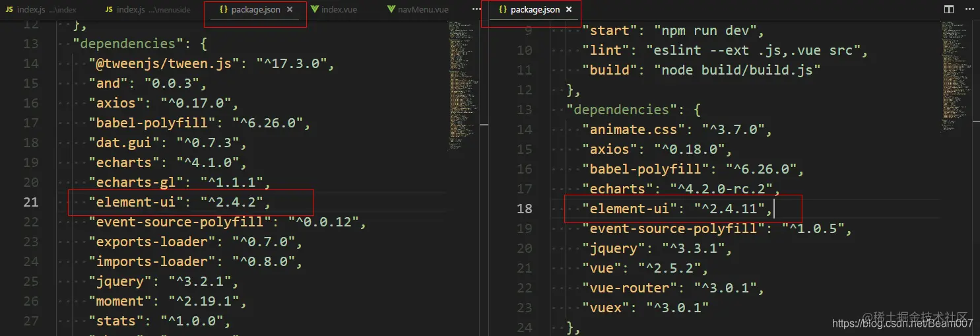Switch to the index.js ...\menuside tab
The image size is (980, 336).
click(148, 10)
